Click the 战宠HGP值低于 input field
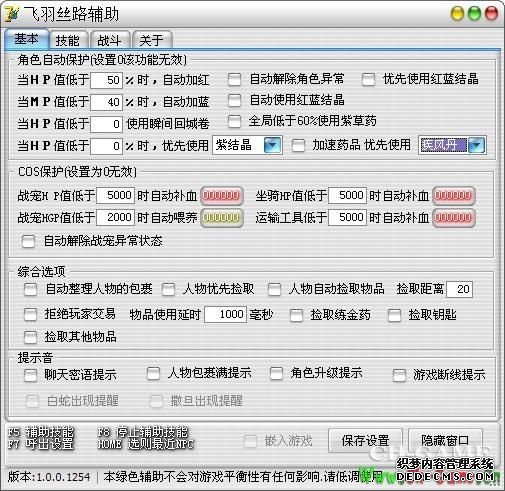Viewport: 505px width, 491px height. [x=115, y=217]
